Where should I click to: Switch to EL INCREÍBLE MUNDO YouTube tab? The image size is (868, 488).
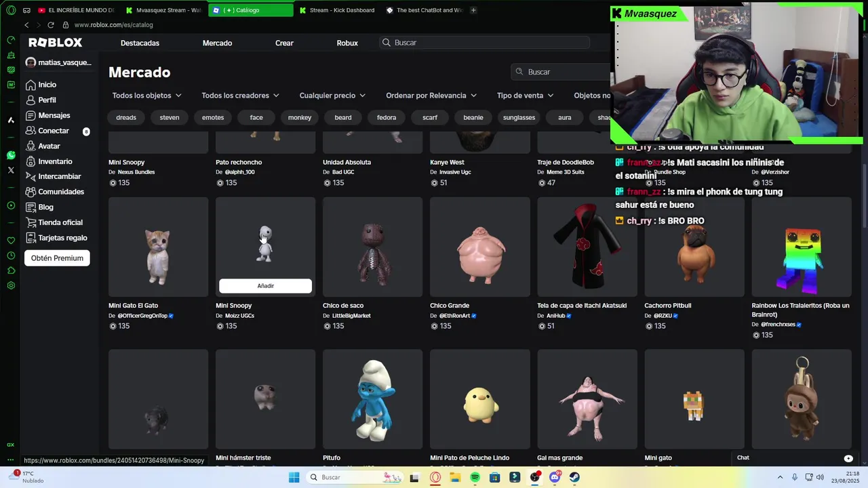[x=77, y=10]
